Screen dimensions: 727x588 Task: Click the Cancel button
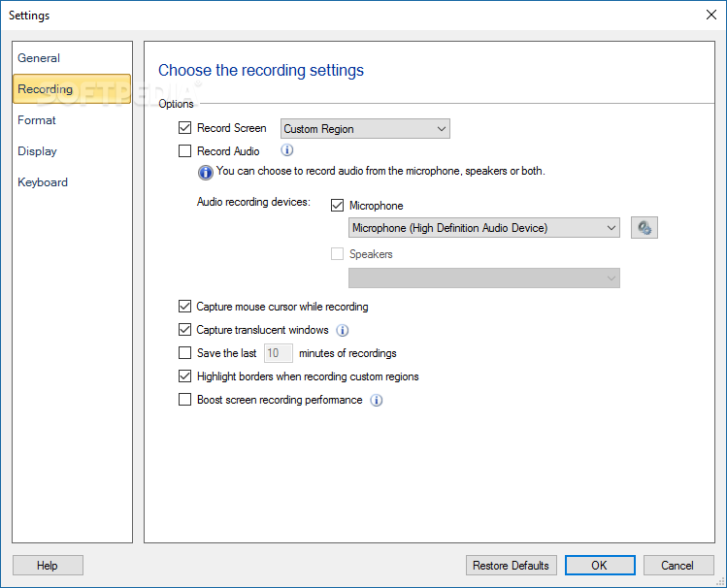tap(678, 566)
